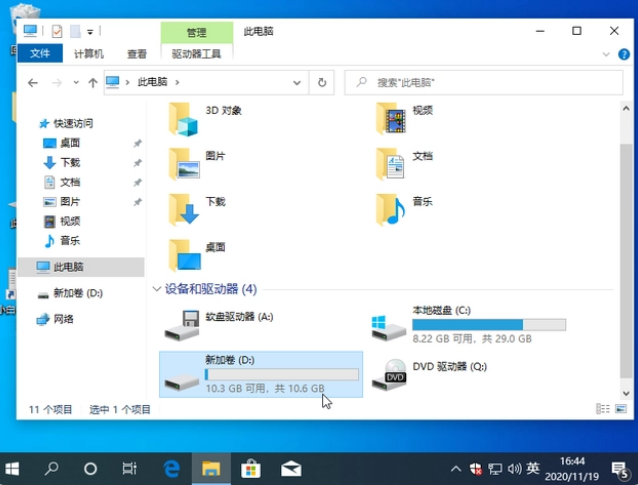The width and height of the screenshot is (638, 485).
Task: Go up one level with the up arrow
Action: point(93,83)
